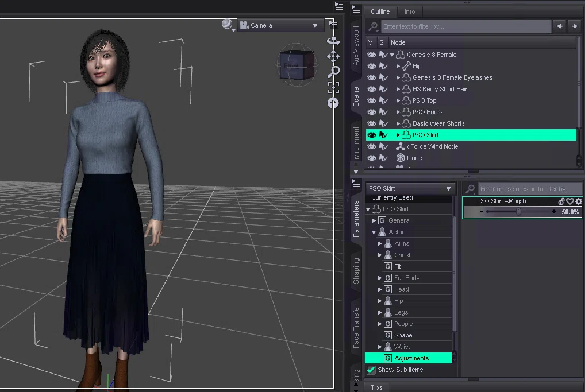Collapse the Genesis 8 Female tree

tap(392, 55)
